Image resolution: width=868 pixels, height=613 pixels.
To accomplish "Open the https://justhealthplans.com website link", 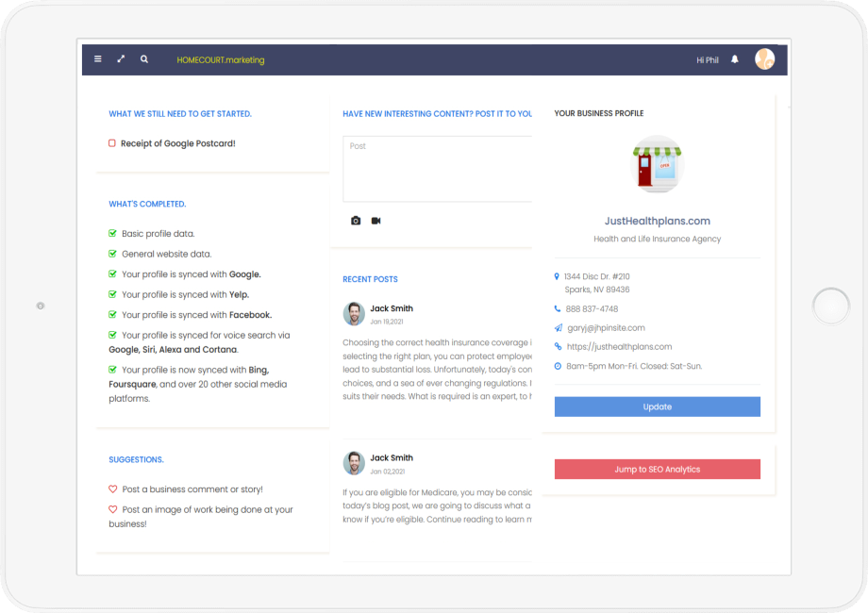I will click(x=618, y=347).
